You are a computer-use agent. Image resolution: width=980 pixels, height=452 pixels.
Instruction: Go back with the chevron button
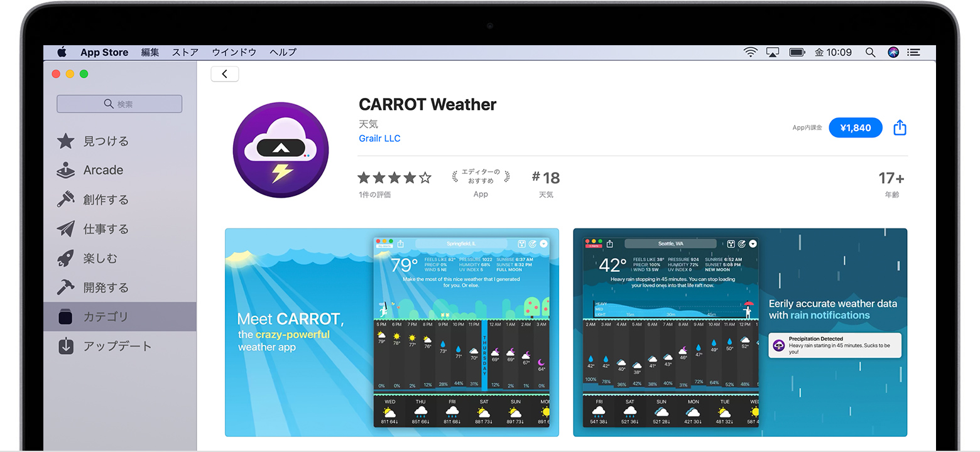pos(225,74)
